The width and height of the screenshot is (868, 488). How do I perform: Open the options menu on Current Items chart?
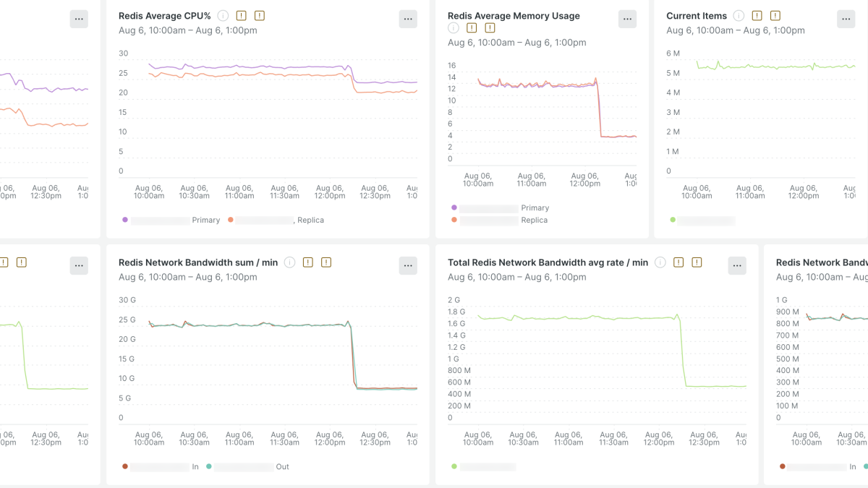point(846,19)
